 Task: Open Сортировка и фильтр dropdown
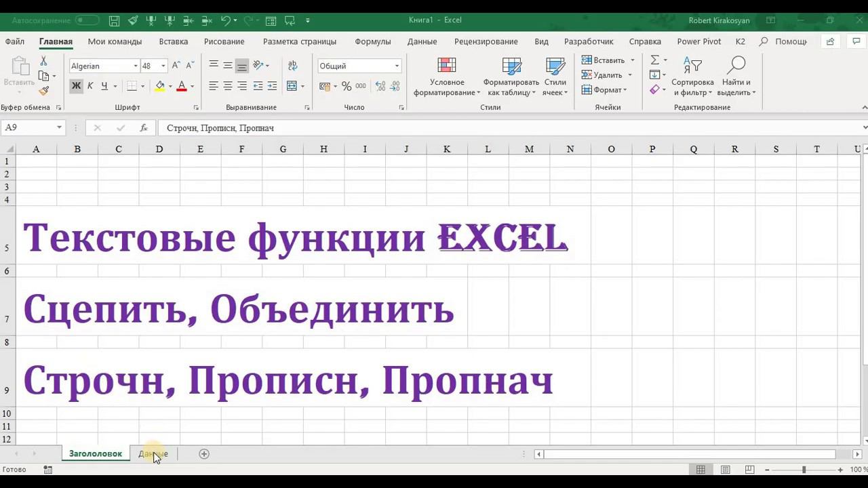click(692, 77)
